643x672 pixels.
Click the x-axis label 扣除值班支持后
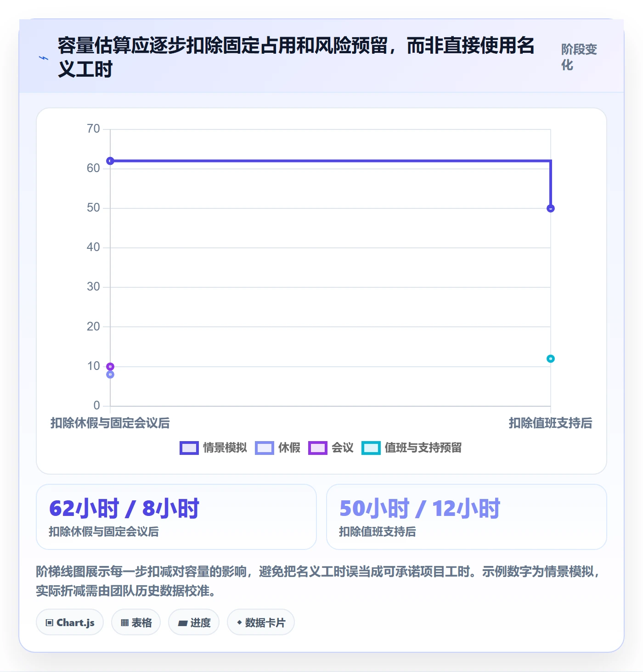pyautogui.click(x=550, y=423)
